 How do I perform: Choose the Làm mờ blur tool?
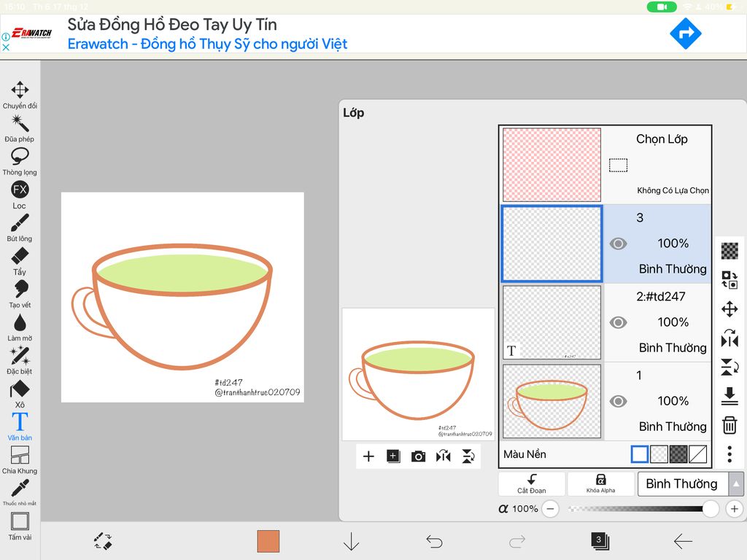[20, 327]
